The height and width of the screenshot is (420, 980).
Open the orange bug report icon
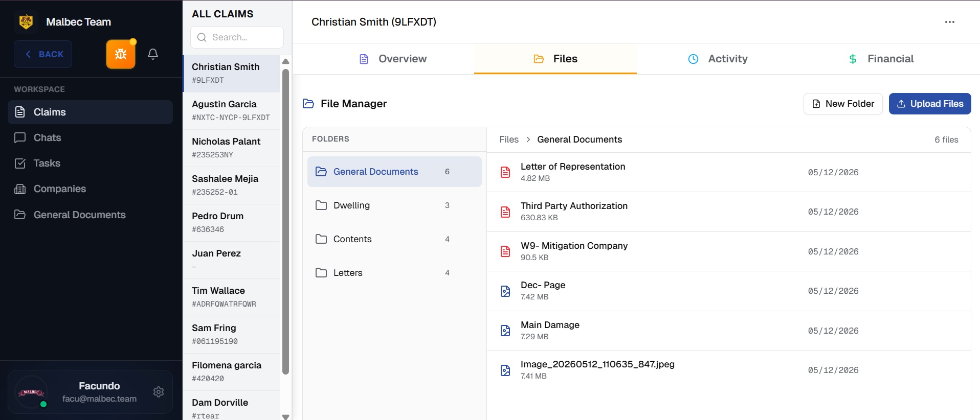pyautogui.click(x=121, y=54)
